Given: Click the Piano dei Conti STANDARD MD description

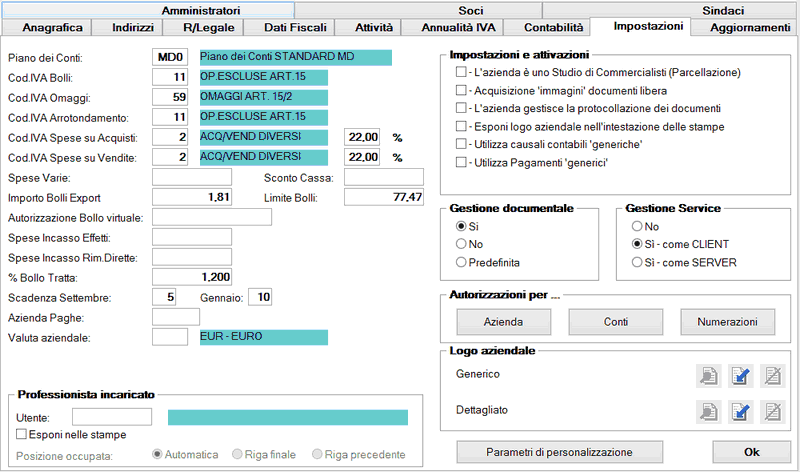Looking at the screenshot, I should coord(296,57).
